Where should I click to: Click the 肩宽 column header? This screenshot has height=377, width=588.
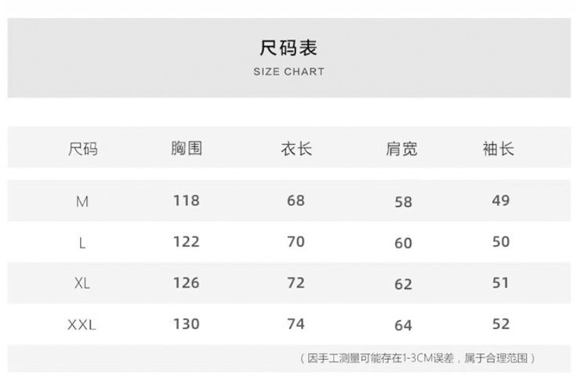[x=402, y=148]
